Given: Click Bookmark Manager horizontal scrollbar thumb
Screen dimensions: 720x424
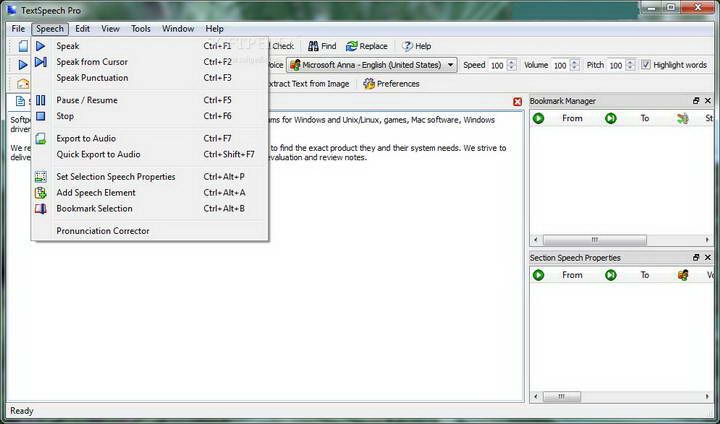Looking at the screenshot, I should (595, 240).
